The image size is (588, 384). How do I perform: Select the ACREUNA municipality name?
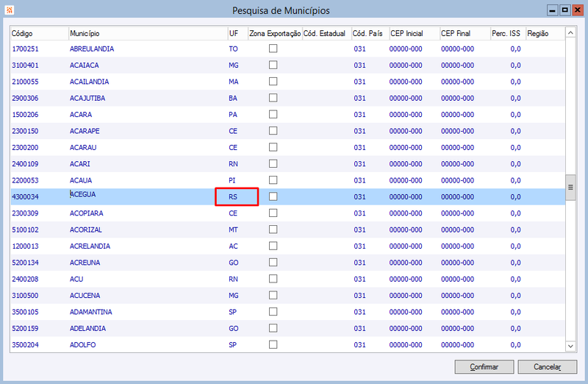tap(85, 263)
